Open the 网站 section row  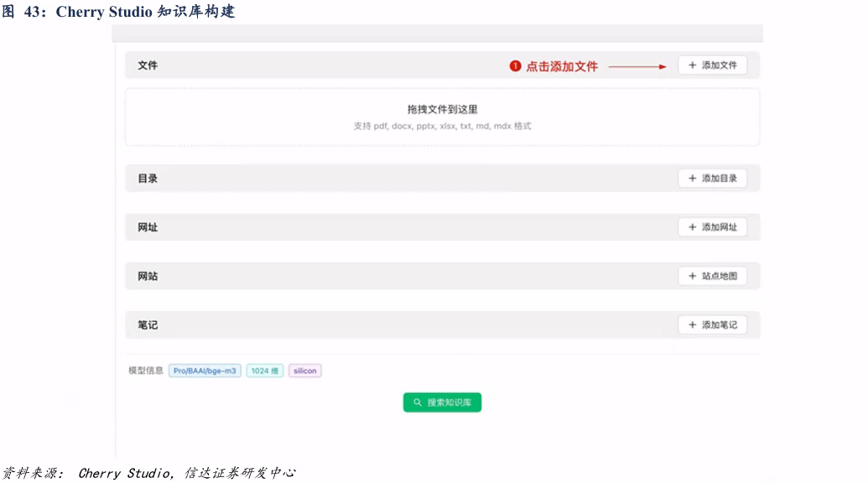148,276
